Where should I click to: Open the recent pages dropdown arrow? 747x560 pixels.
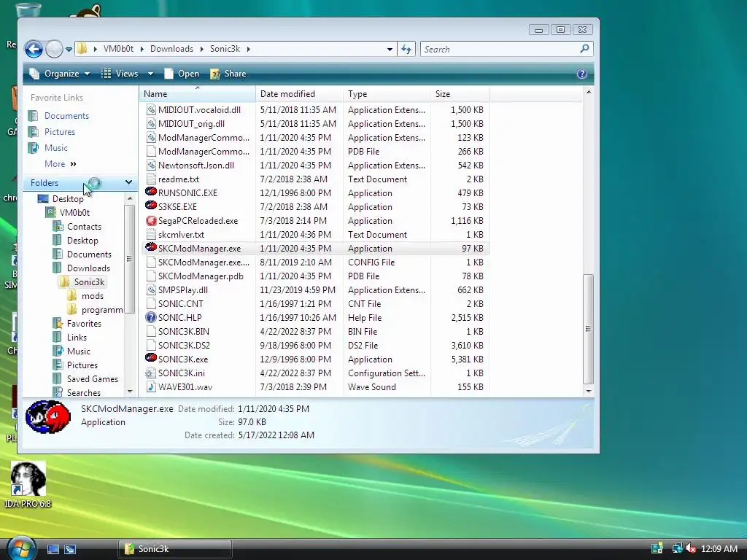(x=69, y=49)
